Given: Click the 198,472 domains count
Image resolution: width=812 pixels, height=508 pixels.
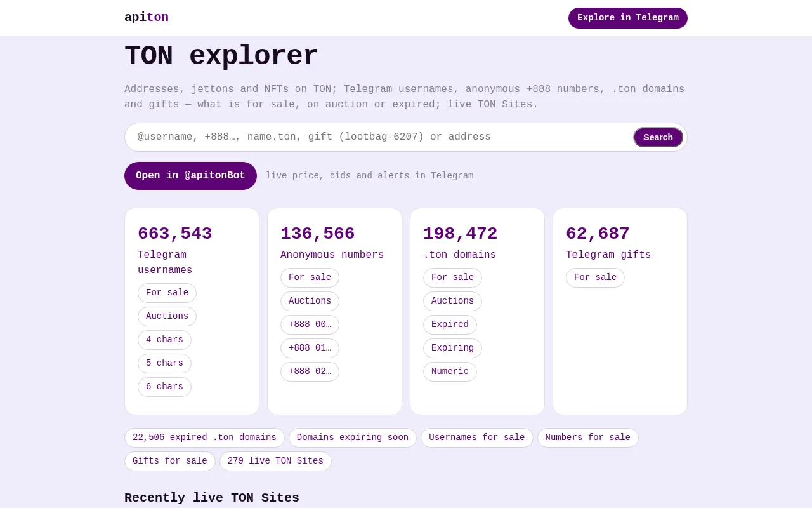Looking at the screenshot, I should 461,234.
